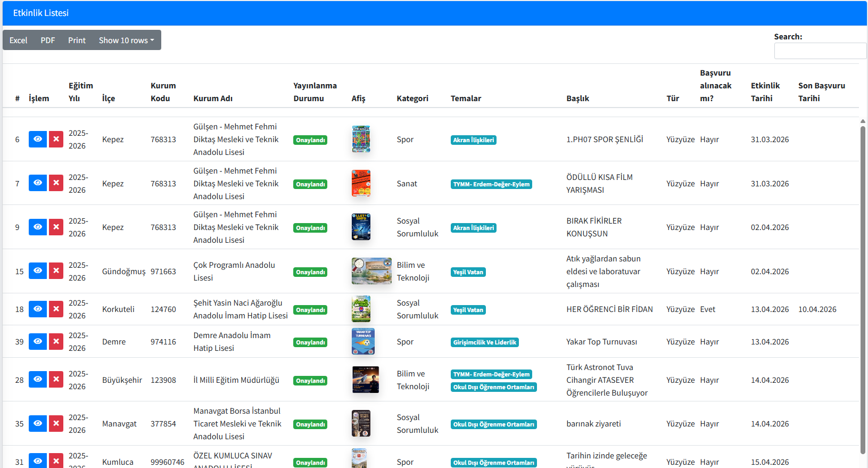Open poster thumbnail for 1.PH07 SPOR ŞENLİĞİ
The height and width of the screenshot is (468, 868).
[x=361, y=139]
